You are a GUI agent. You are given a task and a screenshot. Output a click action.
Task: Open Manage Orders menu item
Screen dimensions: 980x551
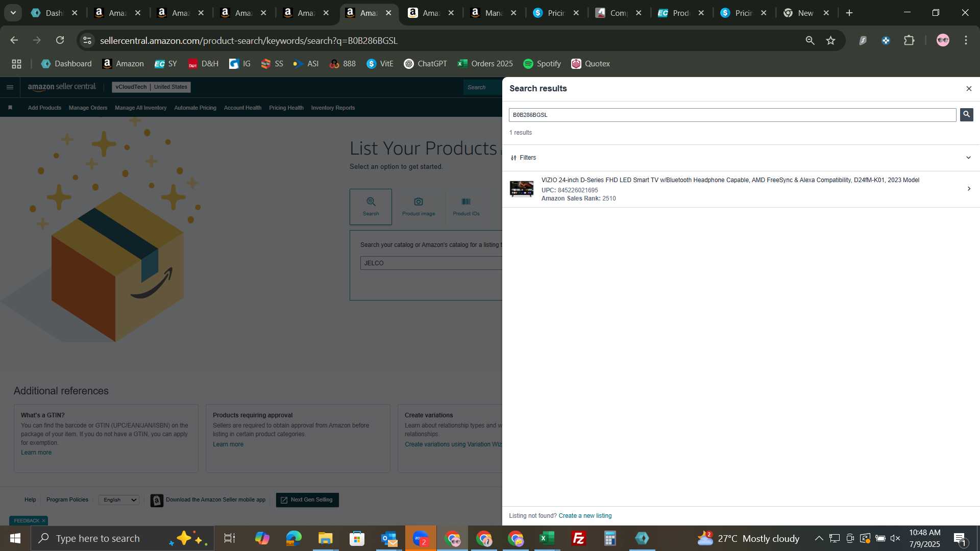[88, 108]
